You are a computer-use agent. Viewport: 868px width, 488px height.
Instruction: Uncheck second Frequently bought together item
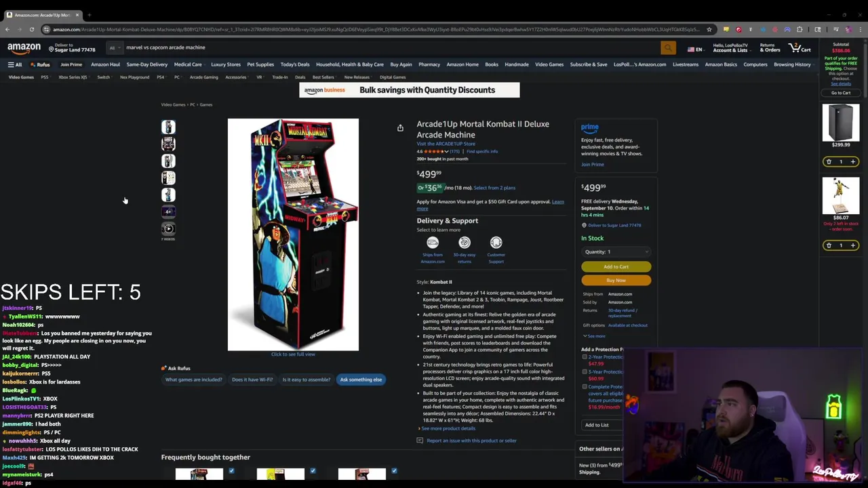(x=313, y=470)
